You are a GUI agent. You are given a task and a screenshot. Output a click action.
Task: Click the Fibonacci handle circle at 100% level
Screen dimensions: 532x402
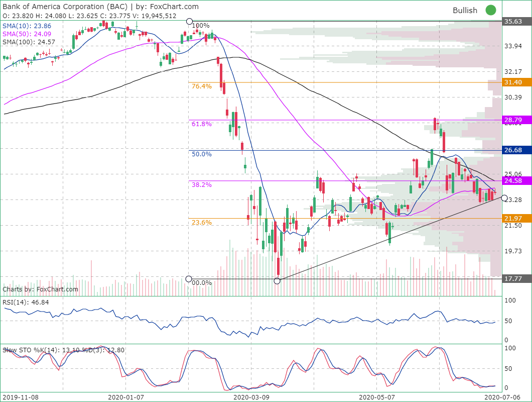click(189, 22)
